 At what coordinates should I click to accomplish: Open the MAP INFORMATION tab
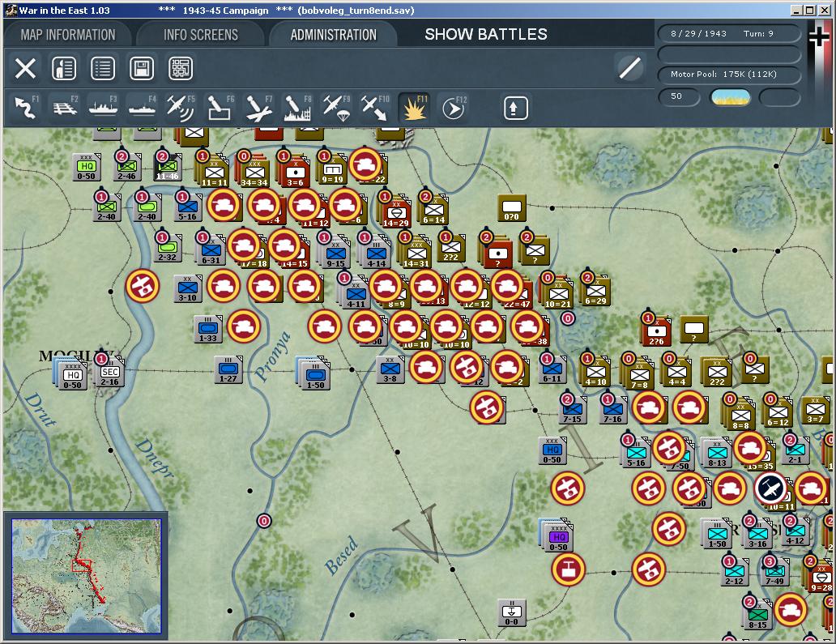(x=68, y=35)
